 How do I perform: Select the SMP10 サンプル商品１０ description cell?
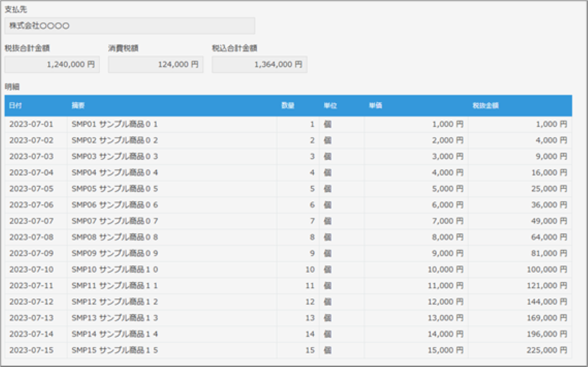tap(115, 270)
